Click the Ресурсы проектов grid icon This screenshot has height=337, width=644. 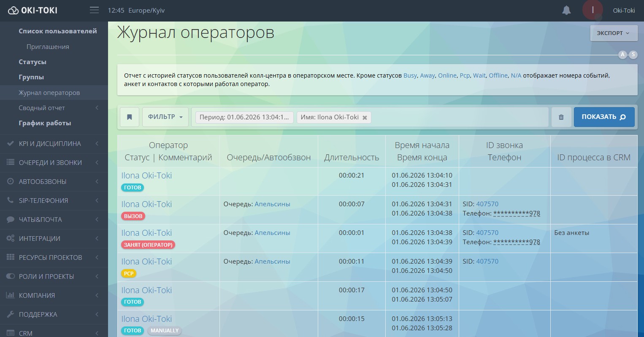[x=11, y=257]
